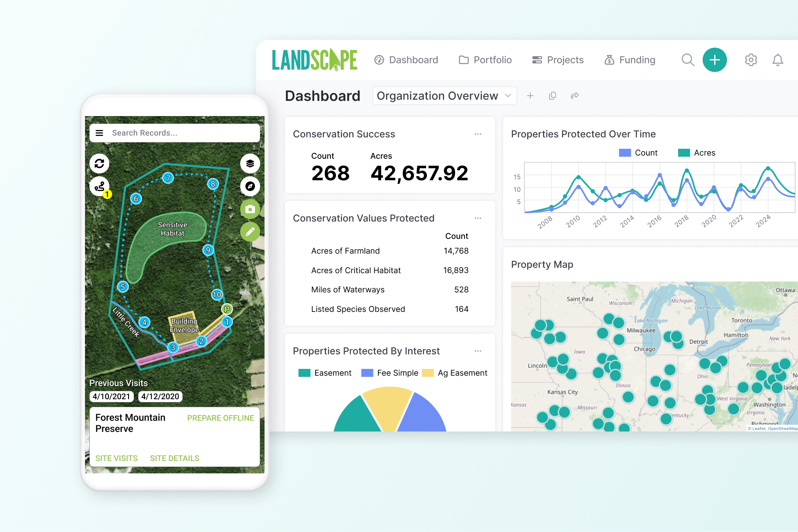Expand the Properties Protected By Interest options menu

478,351
